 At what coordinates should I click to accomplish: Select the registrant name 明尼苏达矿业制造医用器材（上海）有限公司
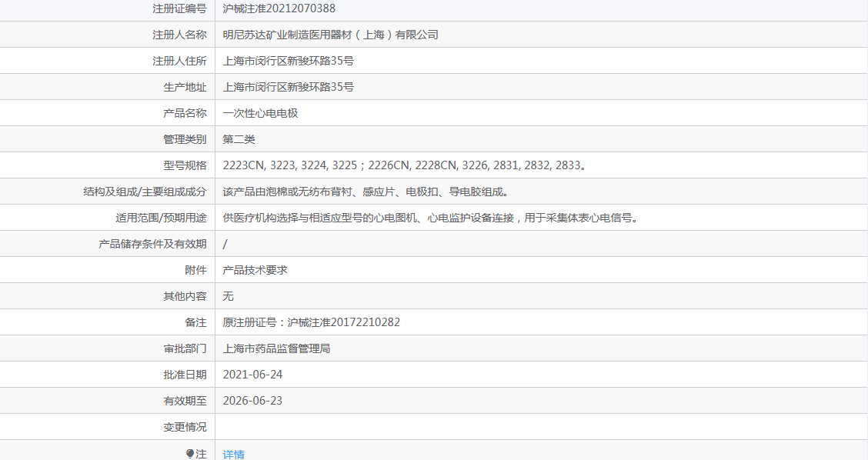[x=330, y=35]
